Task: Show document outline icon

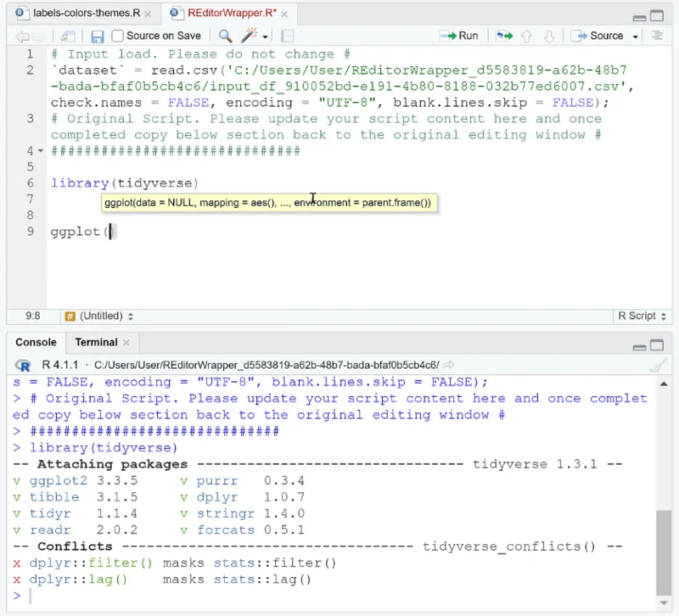Action: coord(657,36)
